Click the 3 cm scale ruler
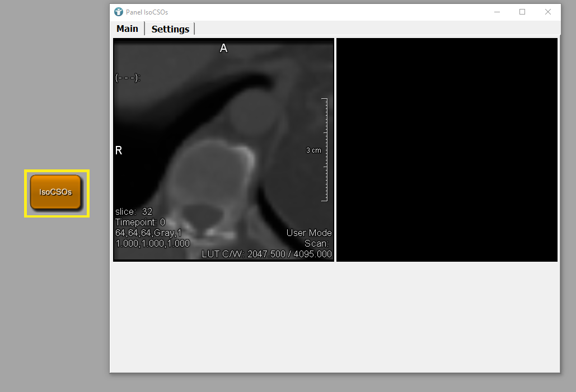 (x=324, y=150)
